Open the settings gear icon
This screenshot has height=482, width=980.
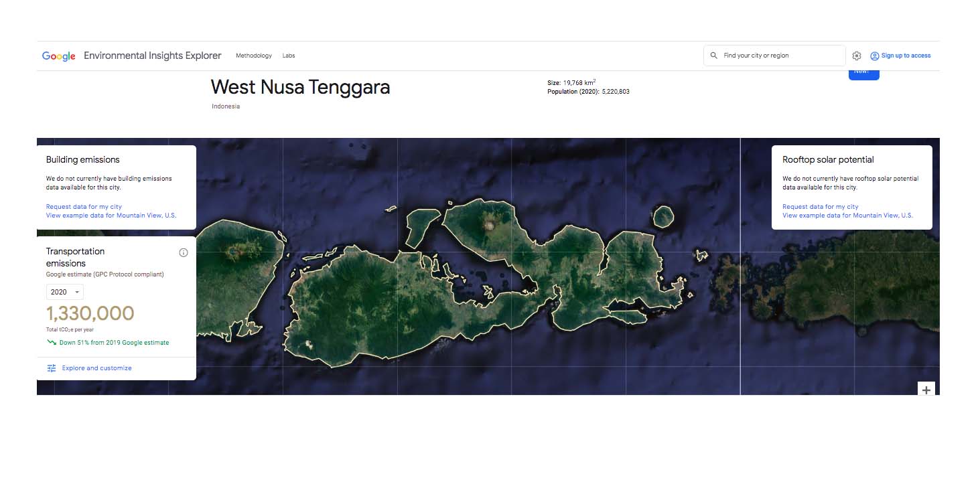pyautogui.click(x=857, y=56)
